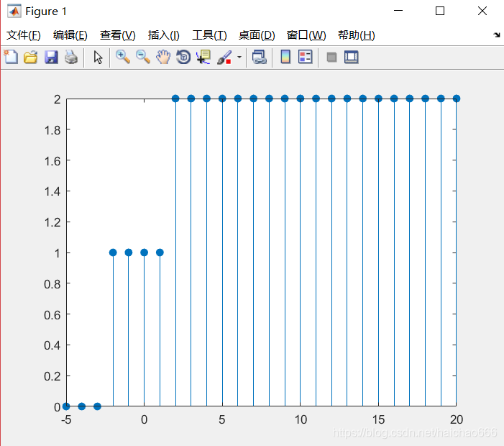Open the 工具(T) menu
The width and height of the screenshot is (504, 446).
[x=209, y=35]
